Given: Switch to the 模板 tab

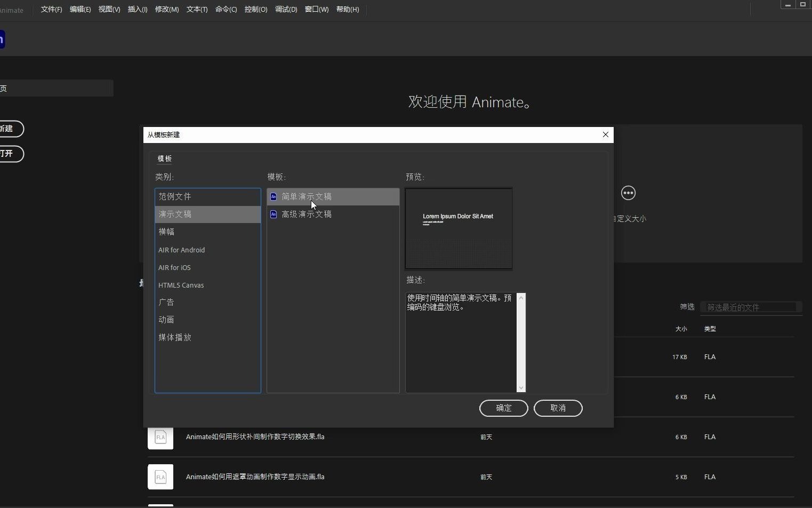Looking at the screenshot, I should (164, 158).
